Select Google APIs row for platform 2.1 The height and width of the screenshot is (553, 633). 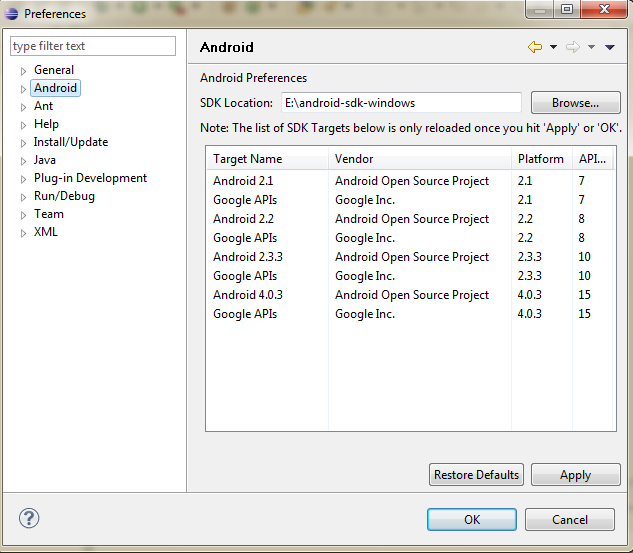[x=411, y=200]
